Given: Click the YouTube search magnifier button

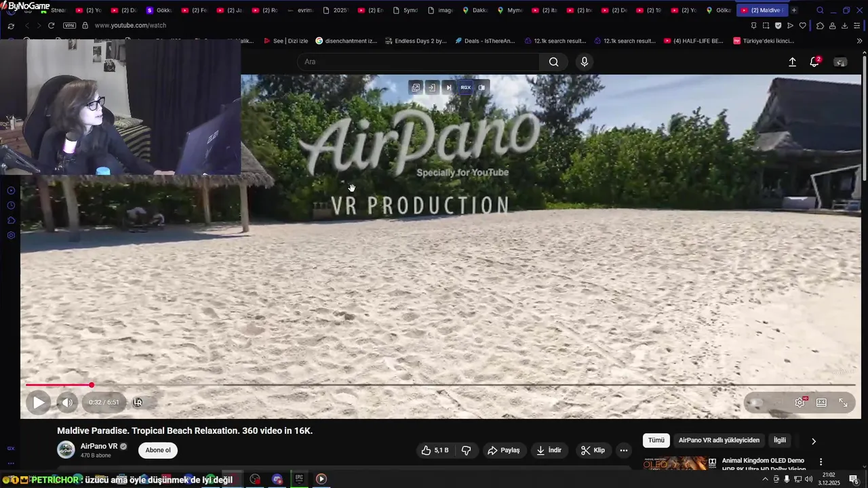Looking at the screenshot, I should (x=553, y=62).
